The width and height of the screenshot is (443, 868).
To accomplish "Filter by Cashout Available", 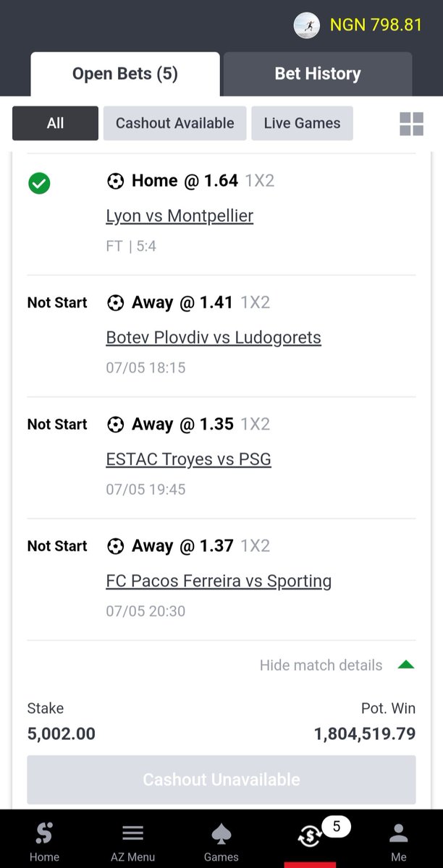I will pos(175,123).
